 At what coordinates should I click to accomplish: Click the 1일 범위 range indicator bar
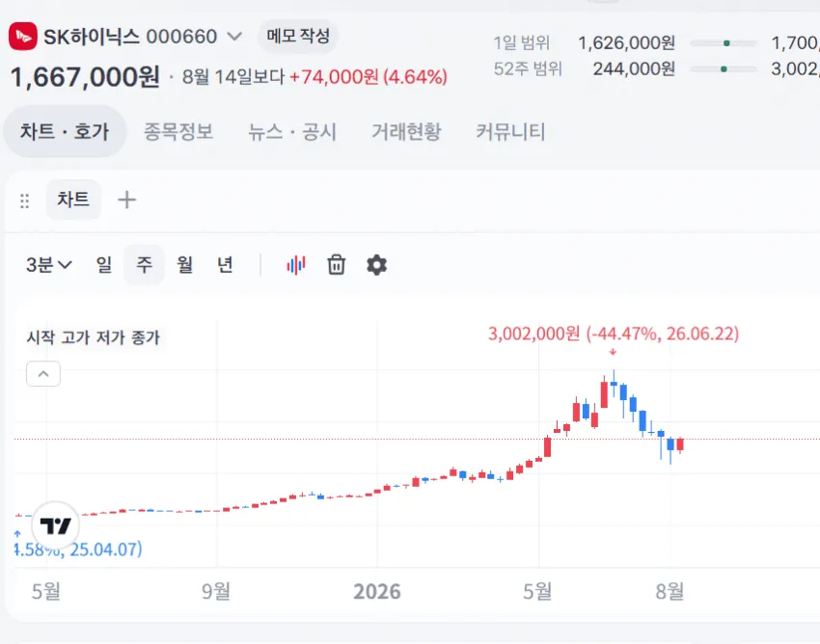coord(724,42)
